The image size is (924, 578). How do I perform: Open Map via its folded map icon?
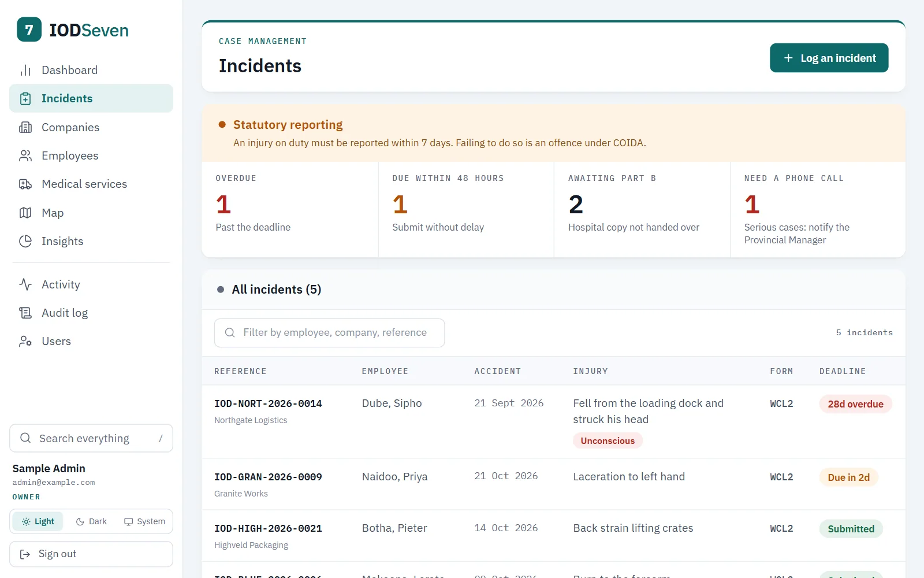point(25,213)
